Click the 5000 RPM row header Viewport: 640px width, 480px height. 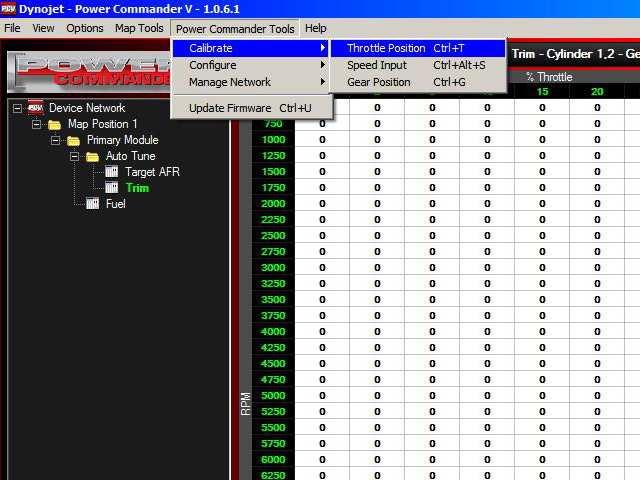273,395
